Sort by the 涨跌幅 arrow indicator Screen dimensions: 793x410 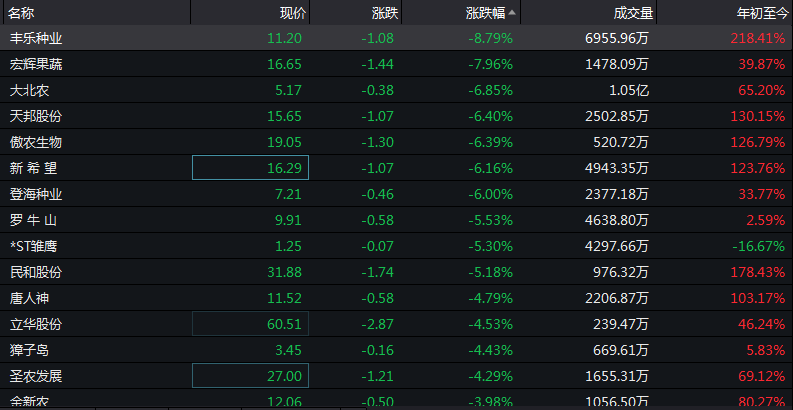(x=513, y=13)
